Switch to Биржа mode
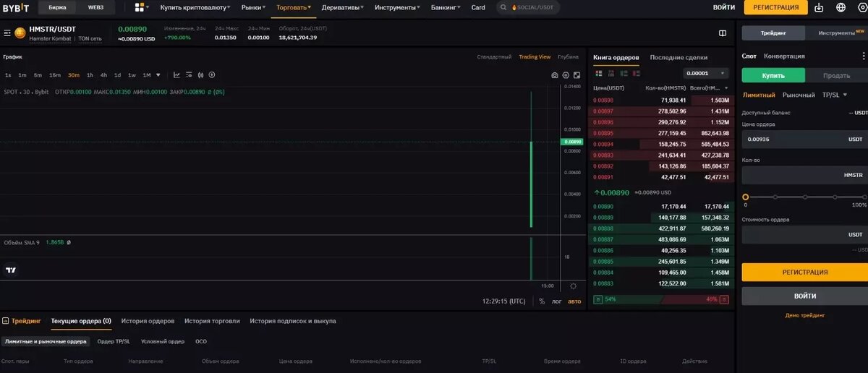Screen dimensions: 868x373 pos(57,7)
